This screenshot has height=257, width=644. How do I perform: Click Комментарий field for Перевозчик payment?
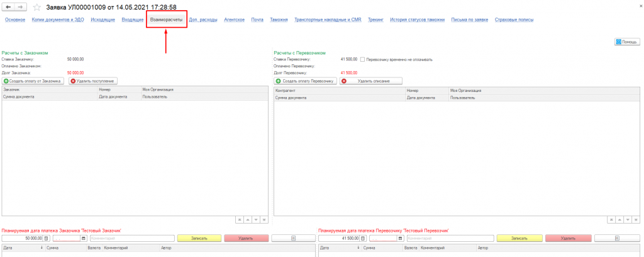coord(450,238)
